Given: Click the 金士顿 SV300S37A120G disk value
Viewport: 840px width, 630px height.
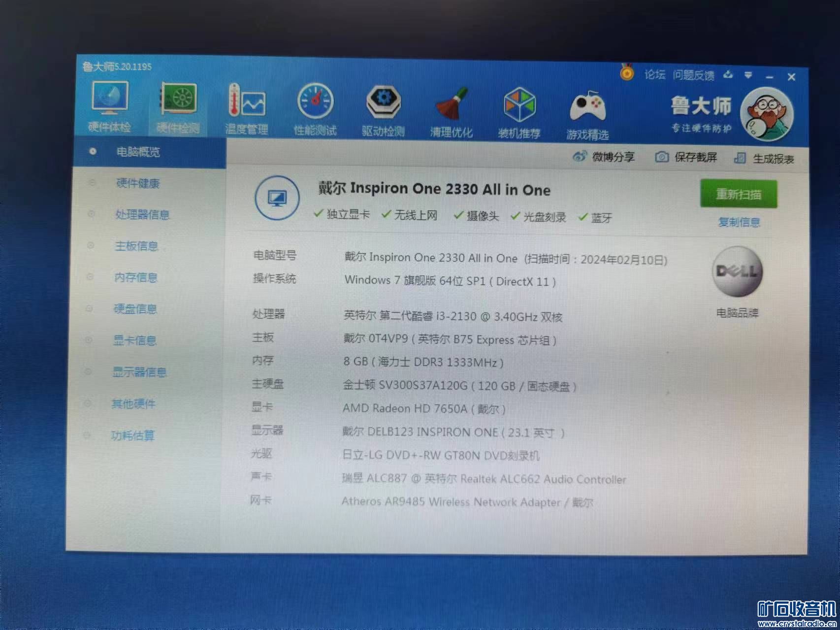Looking at the screenshot, I should tap(459, 385).
